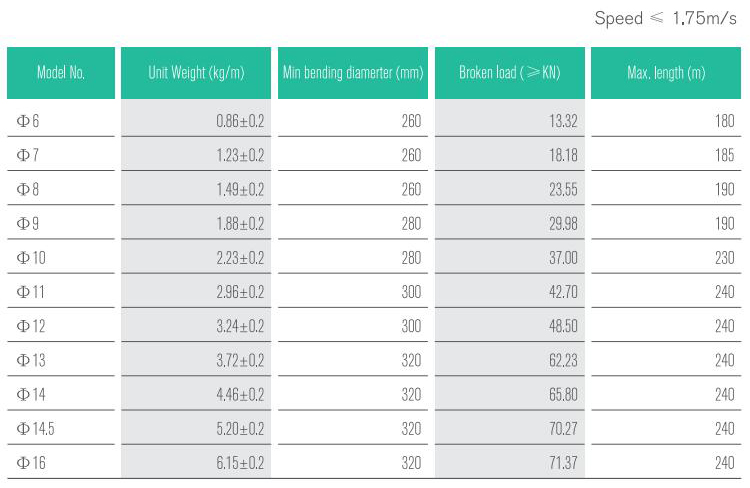
Task: Click unit weight value 6.15±0.2
Action: point(240,463)
